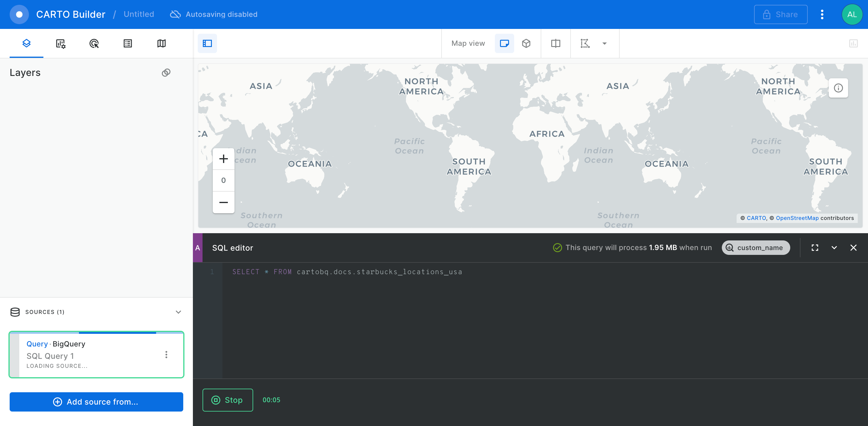Image resolution: width=868 pixels, height=426 pixels.
Task: Minimize SQL editor with chevron
Action: point(834,248)
